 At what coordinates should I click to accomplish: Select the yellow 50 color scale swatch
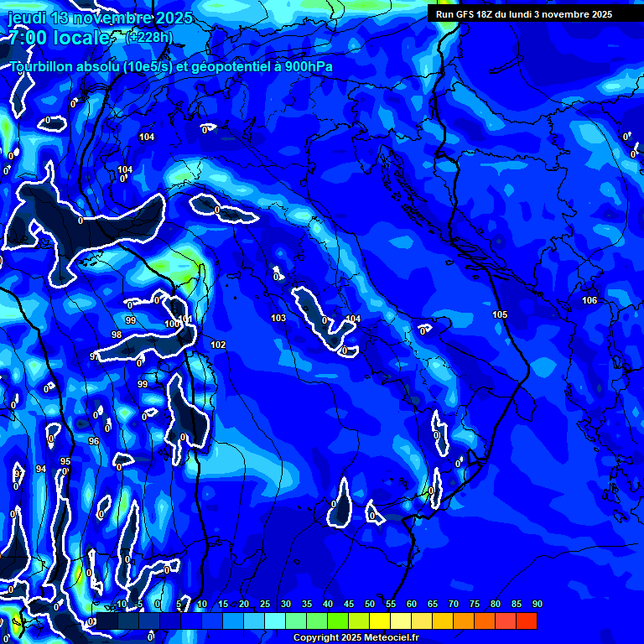[359, 621]
